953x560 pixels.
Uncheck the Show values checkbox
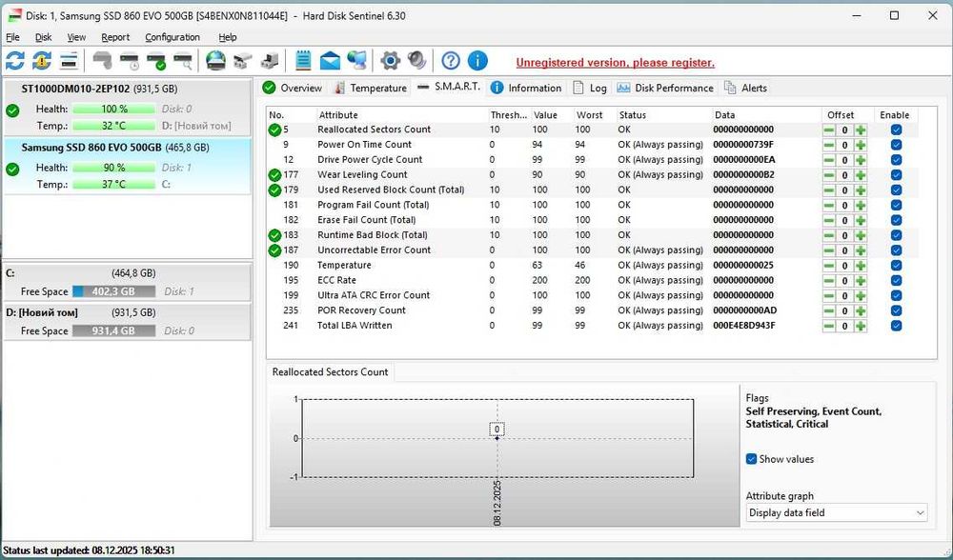751,458
